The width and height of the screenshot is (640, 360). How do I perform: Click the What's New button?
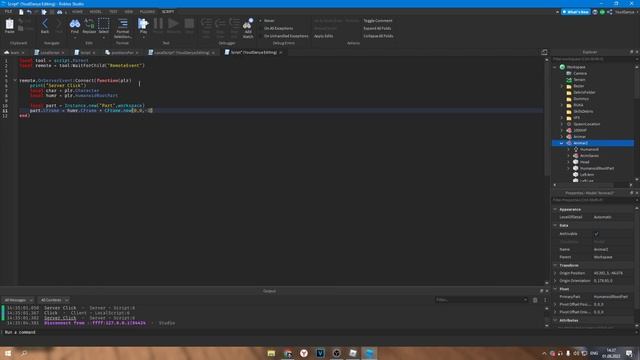pos(576,12)
